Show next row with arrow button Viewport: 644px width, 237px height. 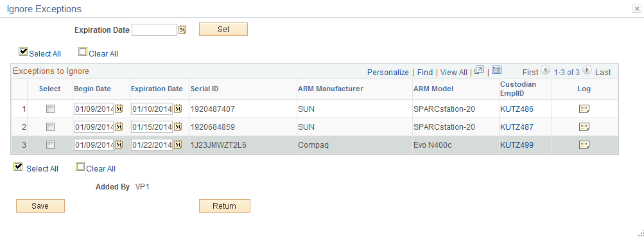[587, 70]
